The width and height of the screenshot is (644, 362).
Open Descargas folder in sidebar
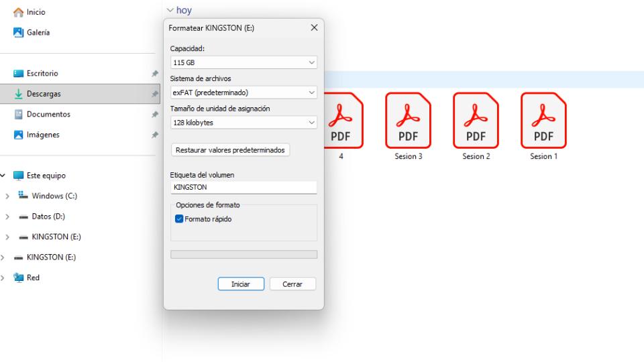click(80, 94)
